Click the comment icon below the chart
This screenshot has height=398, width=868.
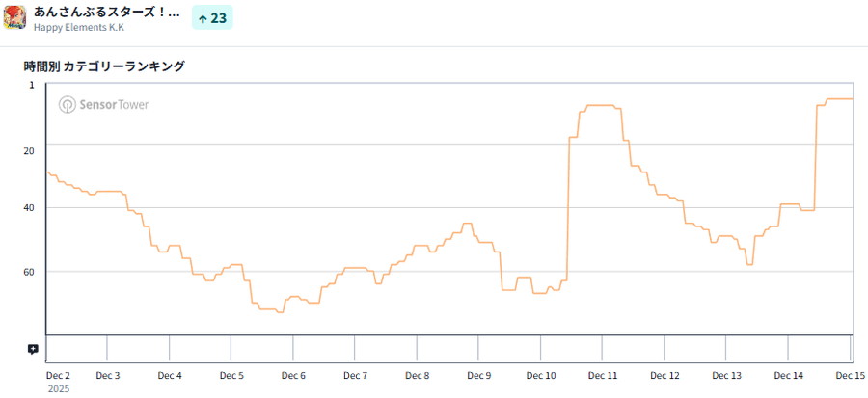pyautogui.click(x=33, y=350)
